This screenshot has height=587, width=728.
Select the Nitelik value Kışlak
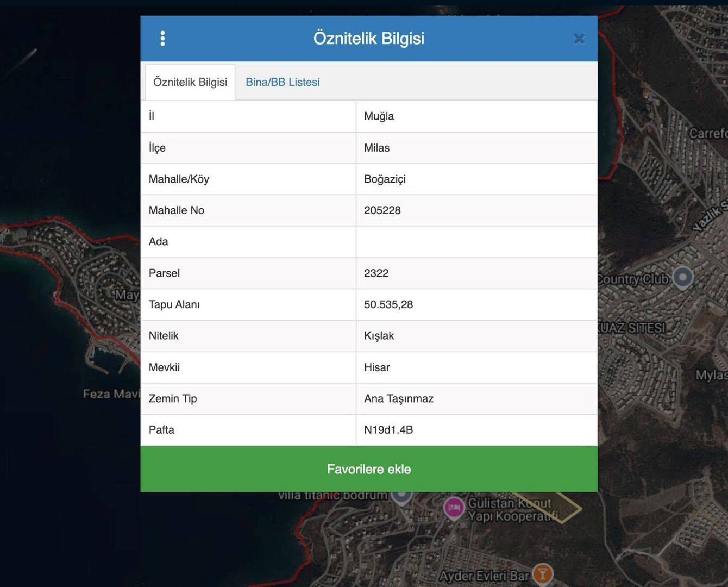(x=379, y=336)
